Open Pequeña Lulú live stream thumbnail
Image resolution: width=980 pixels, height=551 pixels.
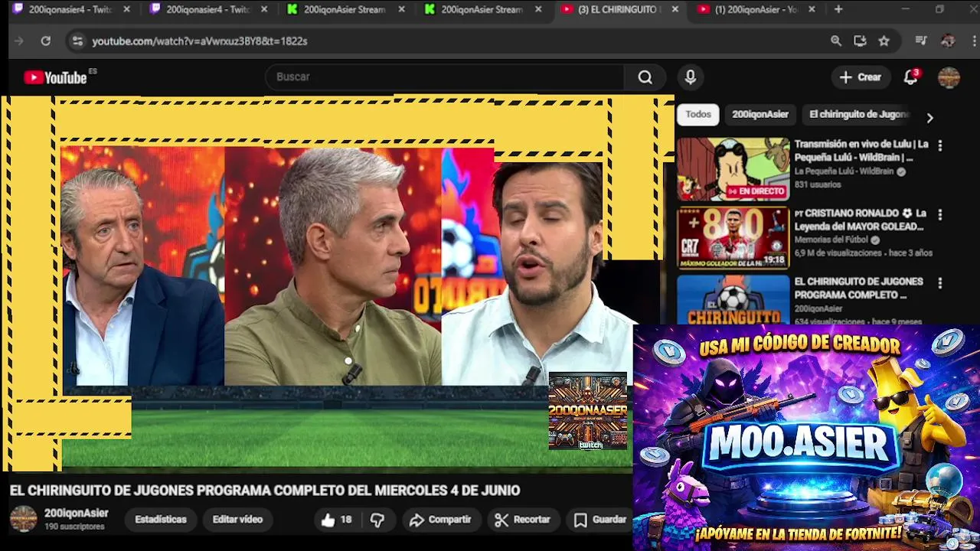point(733,169)
